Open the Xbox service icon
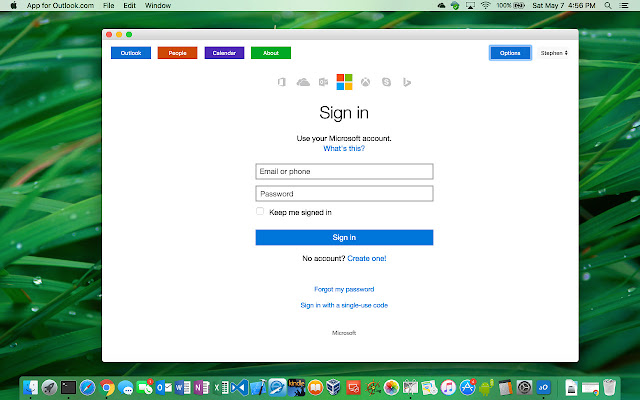 [x=365, y=82]
